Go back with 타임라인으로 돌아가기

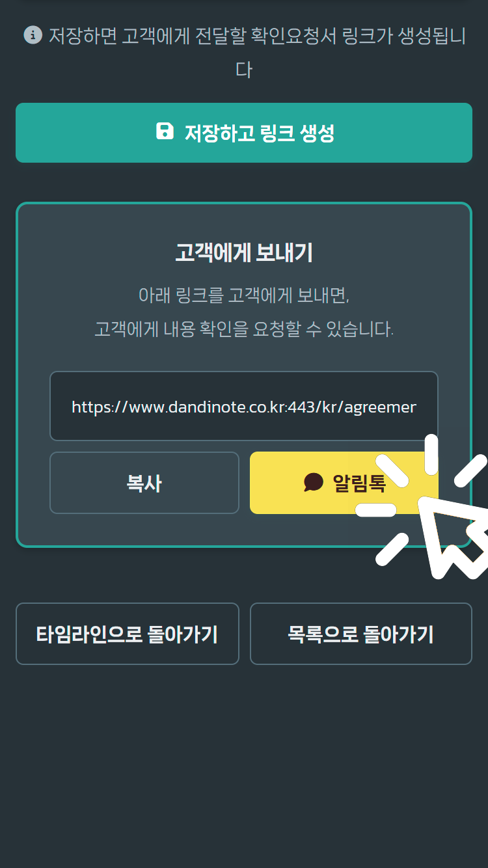click(128, 634)
